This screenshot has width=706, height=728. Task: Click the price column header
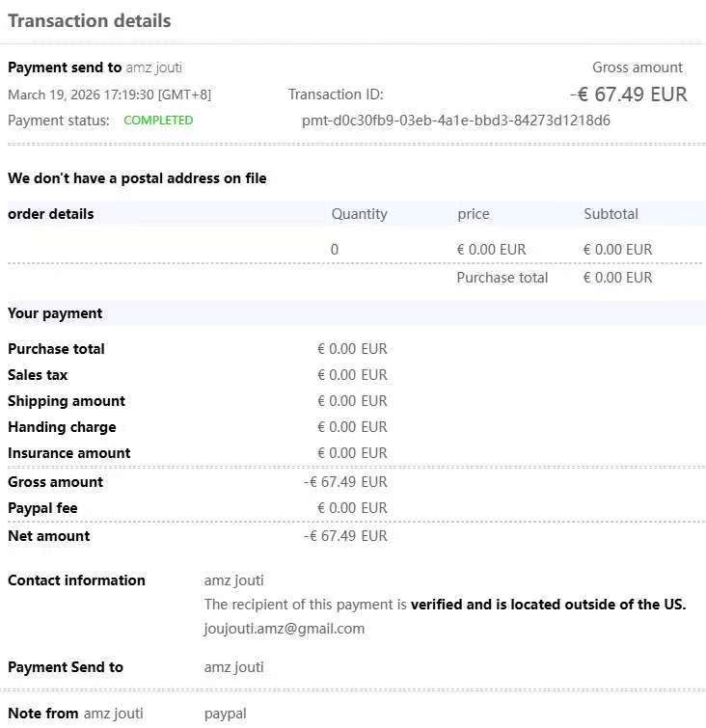click(x=474, y=214)
